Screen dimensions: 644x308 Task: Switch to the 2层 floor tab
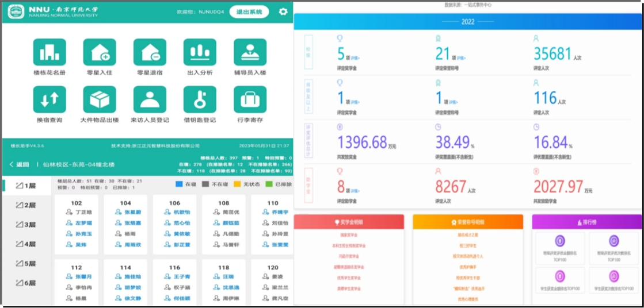click(x=26, y=205)
